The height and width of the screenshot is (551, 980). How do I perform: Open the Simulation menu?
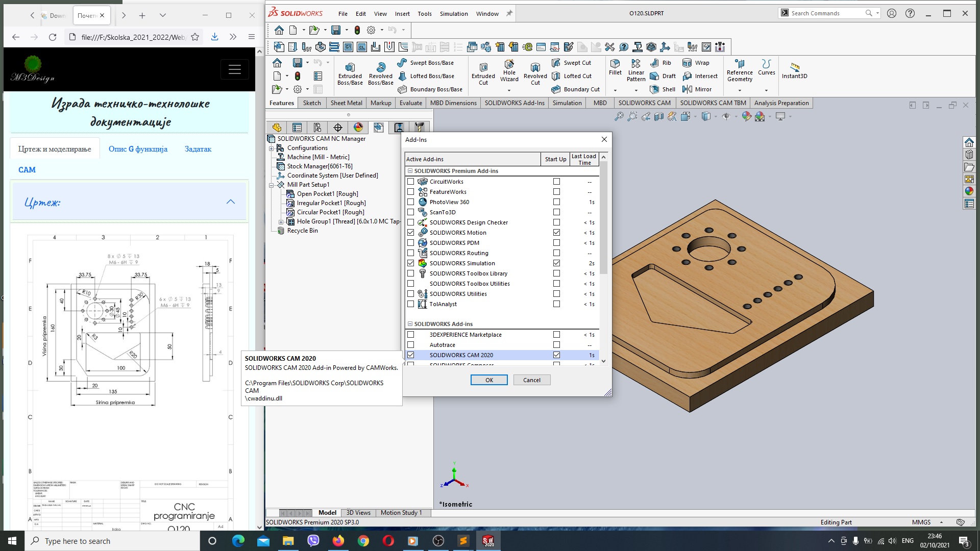[453, 14]
